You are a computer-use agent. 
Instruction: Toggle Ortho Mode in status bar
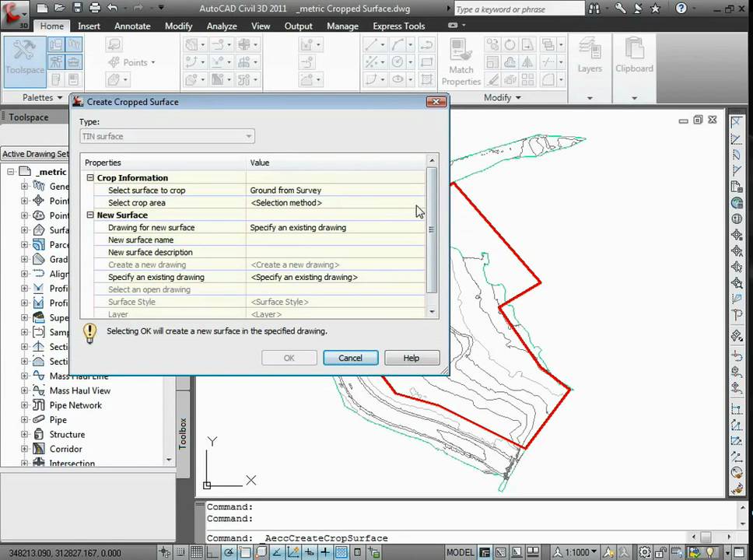[x=212, y=552]
